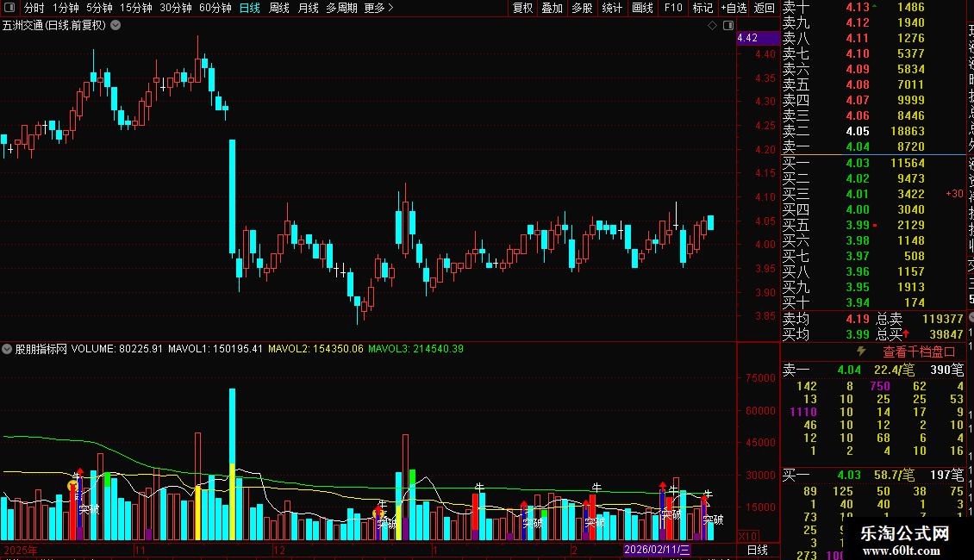This screenshot has width=974, height=560.
Task: Click the 叠加 overlay button
Action: click(x=553, y=8)
